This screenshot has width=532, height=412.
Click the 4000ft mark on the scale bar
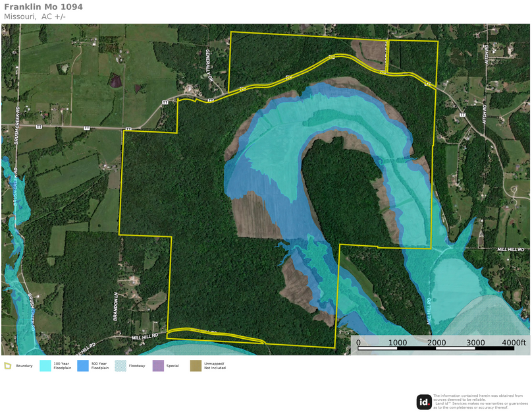point(513,342)
